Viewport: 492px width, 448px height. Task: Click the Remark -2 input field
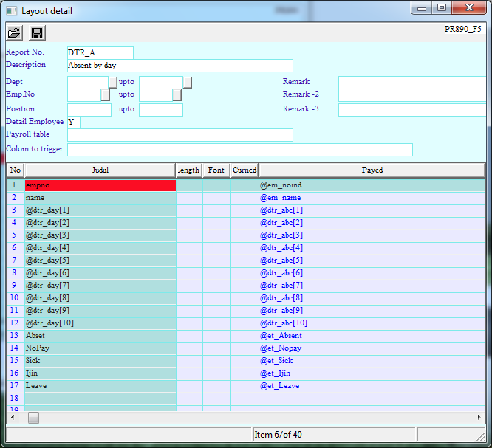point(411,95)
